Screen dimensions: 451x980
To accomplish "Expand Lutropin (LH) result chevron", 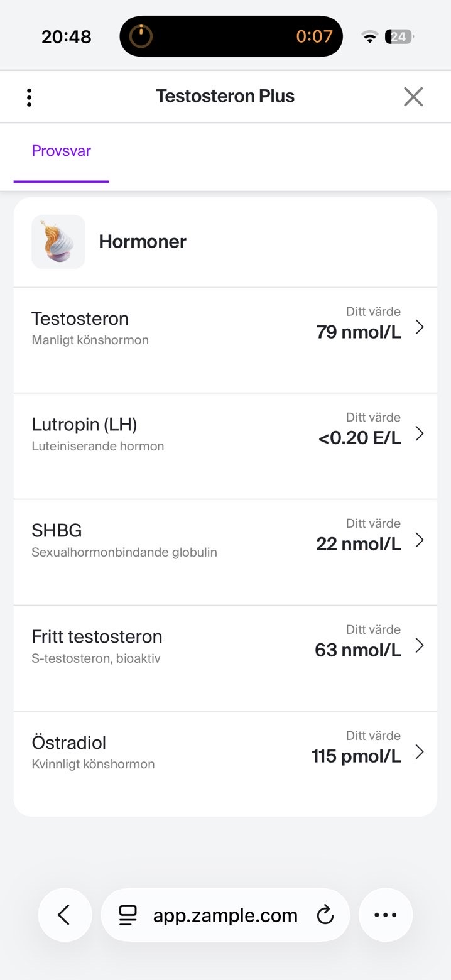I will 420,433.
